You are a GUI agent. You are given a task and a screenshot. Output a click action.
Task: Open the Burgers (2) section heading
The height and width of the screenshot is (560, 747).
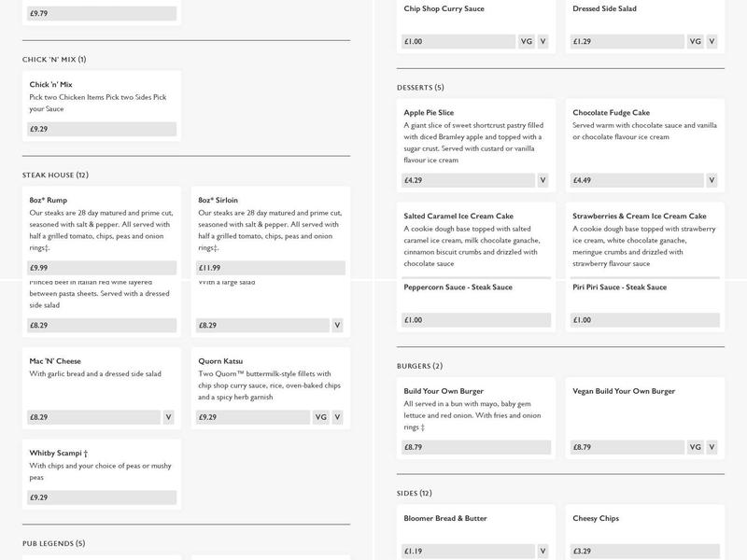coord(419,366)
